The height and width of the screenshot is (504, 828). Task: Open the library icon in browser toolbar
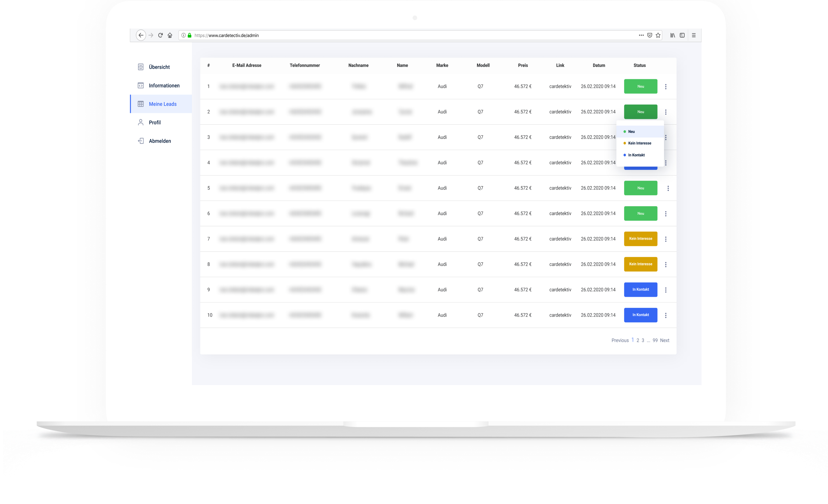(673, 35)
